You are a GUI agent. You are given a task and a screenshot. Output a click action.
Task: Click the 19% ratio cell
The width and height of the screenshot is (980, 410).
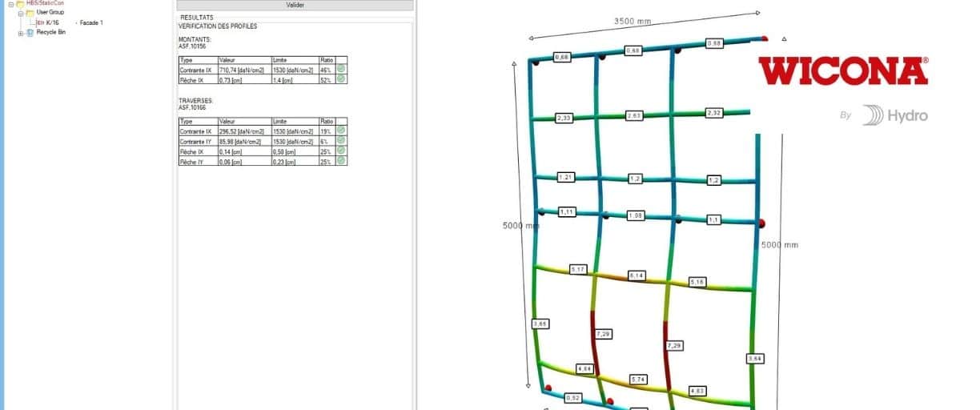(327, 131)
